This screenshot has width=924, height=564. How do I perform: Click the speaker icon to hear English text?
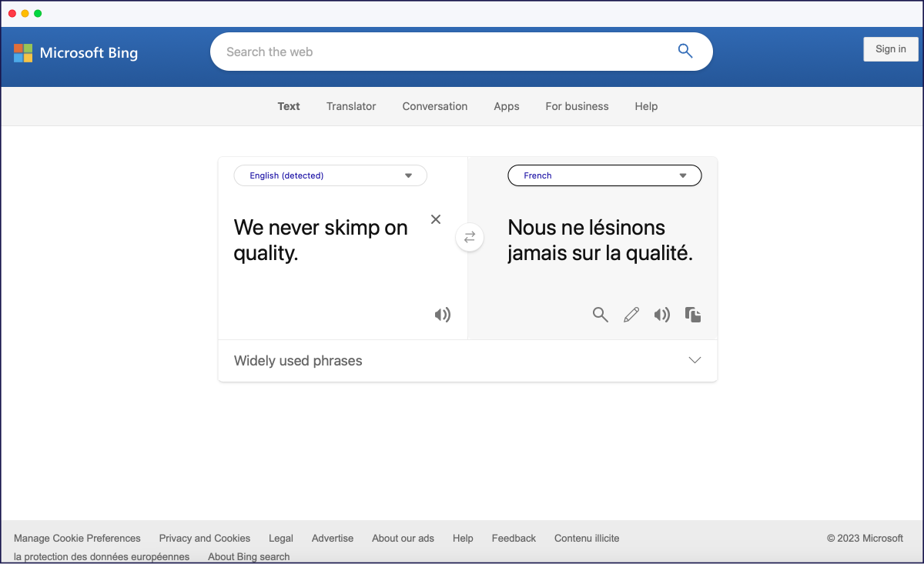443,315
